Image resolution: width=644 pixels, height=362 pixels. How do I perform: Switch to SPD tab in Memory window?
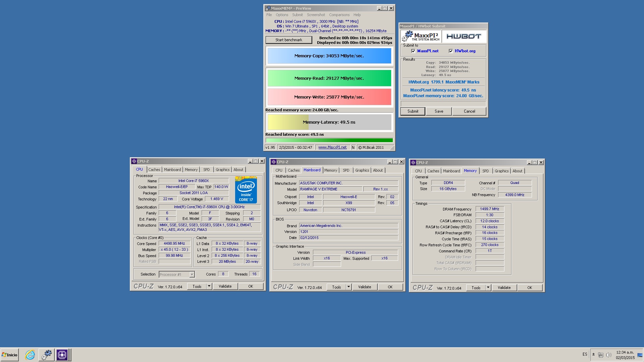[x=485, y=171]
